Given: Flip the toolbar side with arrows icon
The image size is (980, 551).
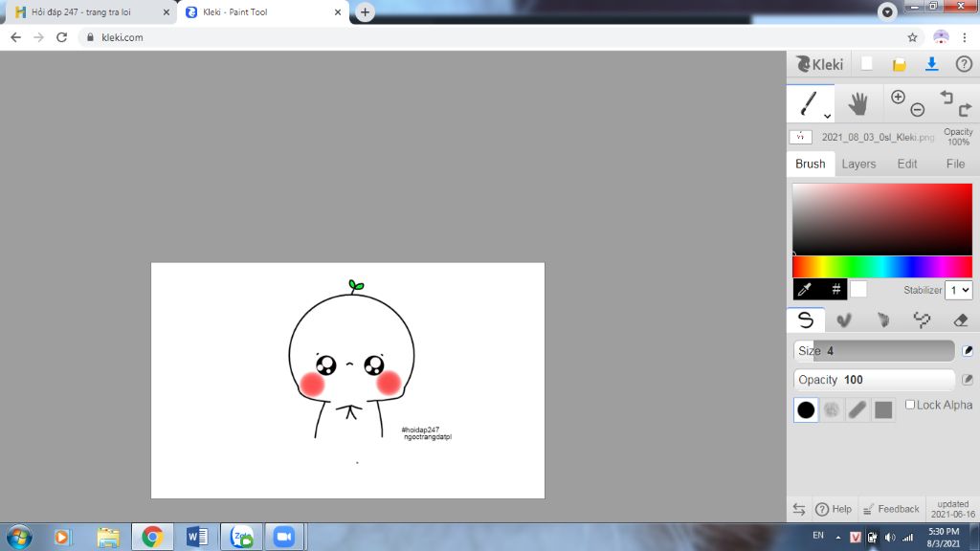Looking at the screenshot, I should [x=799, y=509].
